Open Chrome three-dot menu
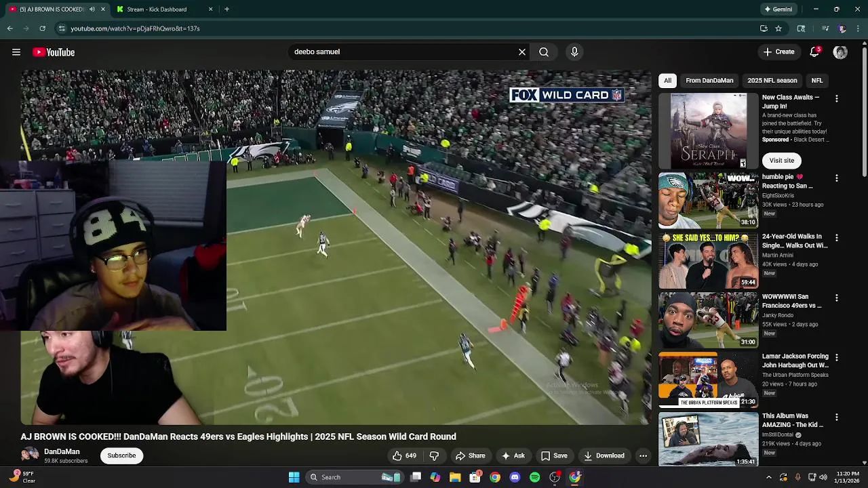The image size is (868, 488). 859,28
